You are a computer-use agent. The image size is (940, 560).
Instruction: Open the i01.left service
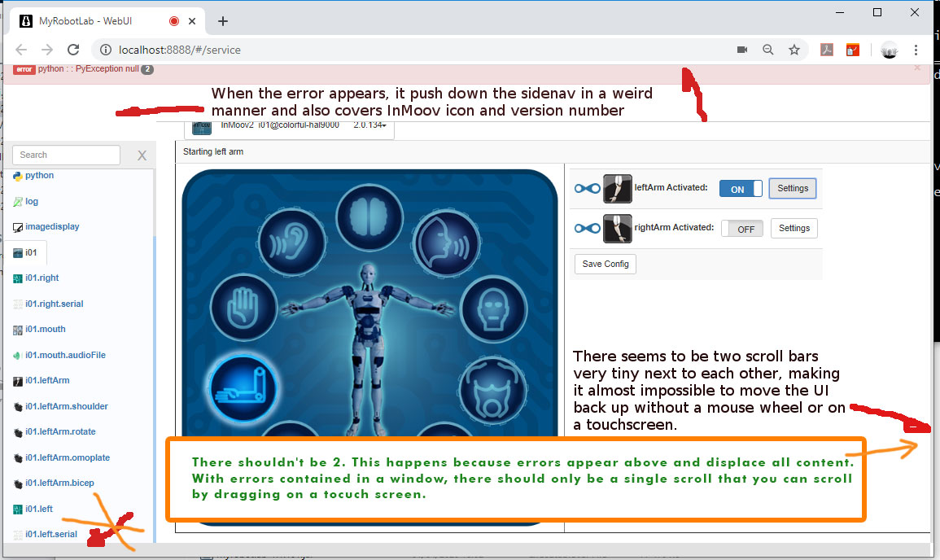(x=39, y=509)
